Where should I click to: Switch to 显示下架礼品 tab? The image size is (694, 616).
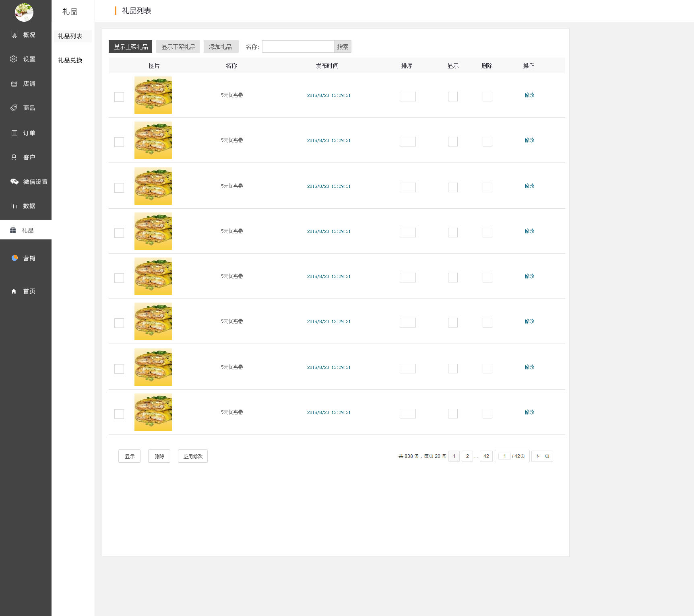[x=178, y=47]
